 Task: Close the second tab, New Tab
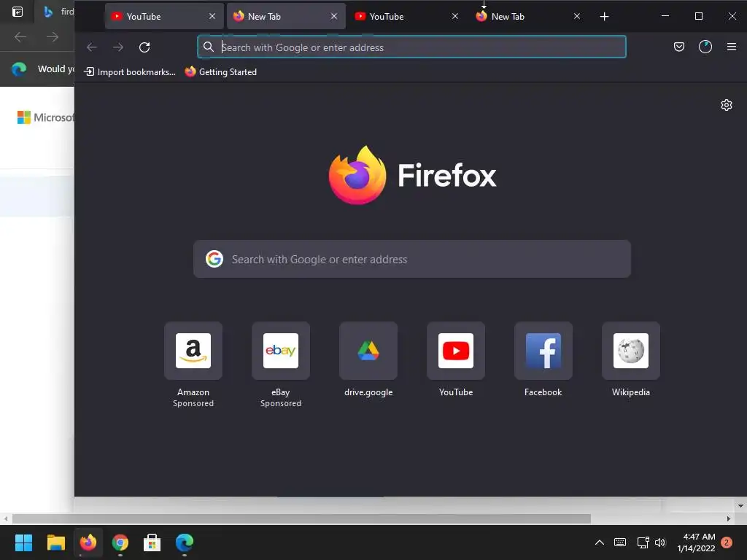(x=334, y=17)
